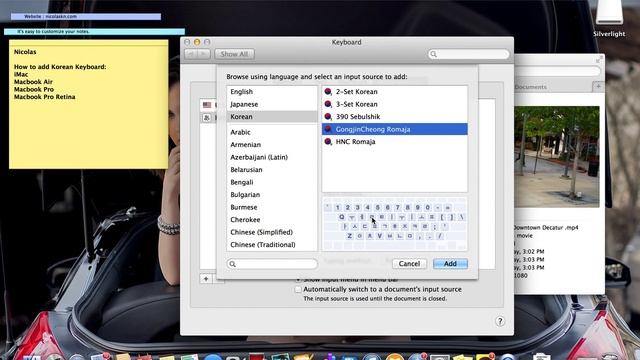This screenshot has width=640, height=360.
Task: Select Chinese (Traditional) language
Action: pos(272,245)
